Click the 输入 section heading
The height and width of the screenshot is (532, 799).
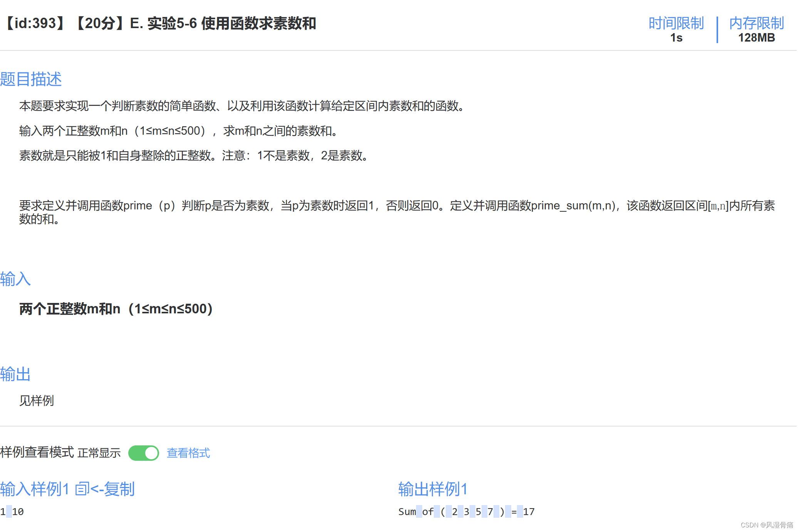(15, 279)
